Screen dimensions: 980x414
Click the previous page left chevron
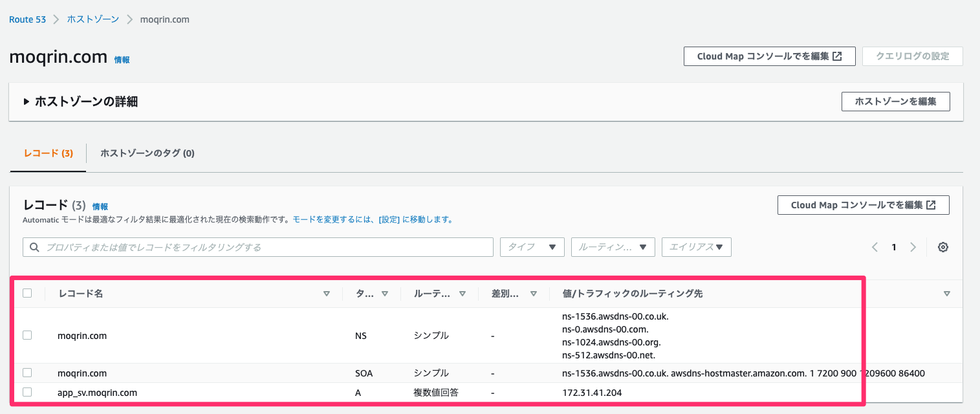click(875, 247)
